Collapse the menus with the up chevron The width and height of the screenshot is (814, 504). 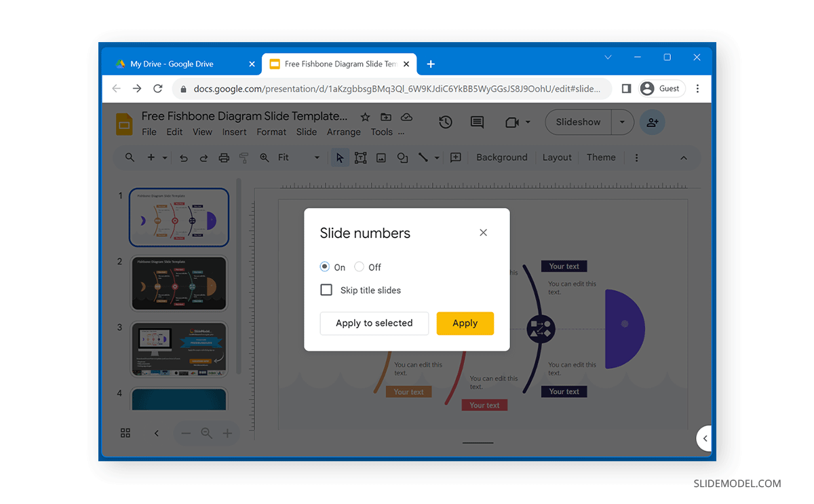(684, 157)
